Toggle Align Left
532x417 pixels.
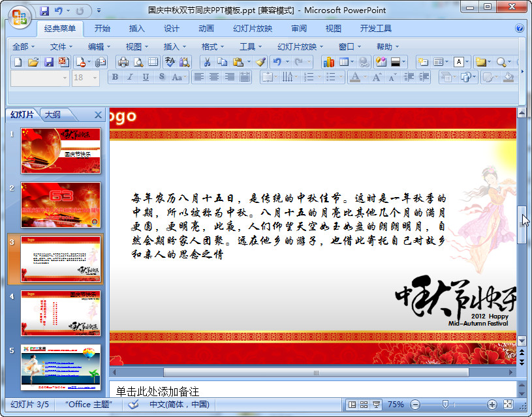(199, 78)
